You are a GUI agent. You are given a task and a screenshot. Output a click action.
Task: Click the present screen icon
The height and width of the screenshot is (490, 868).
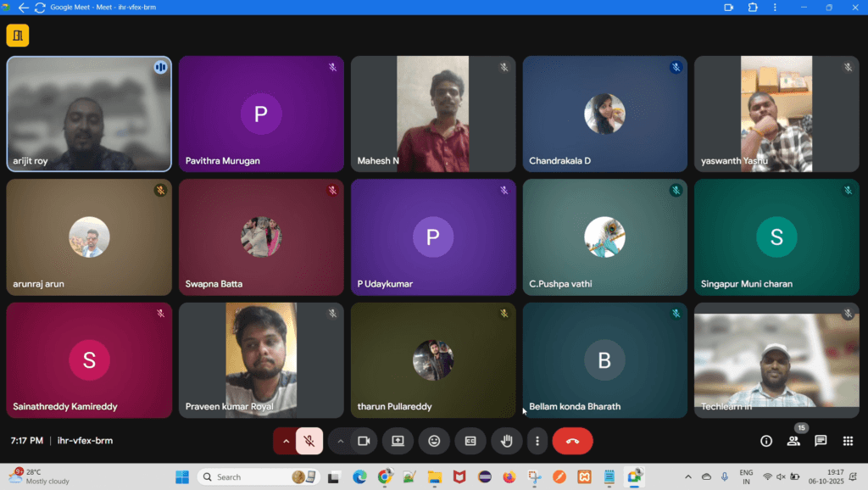[x=398, y=441]
